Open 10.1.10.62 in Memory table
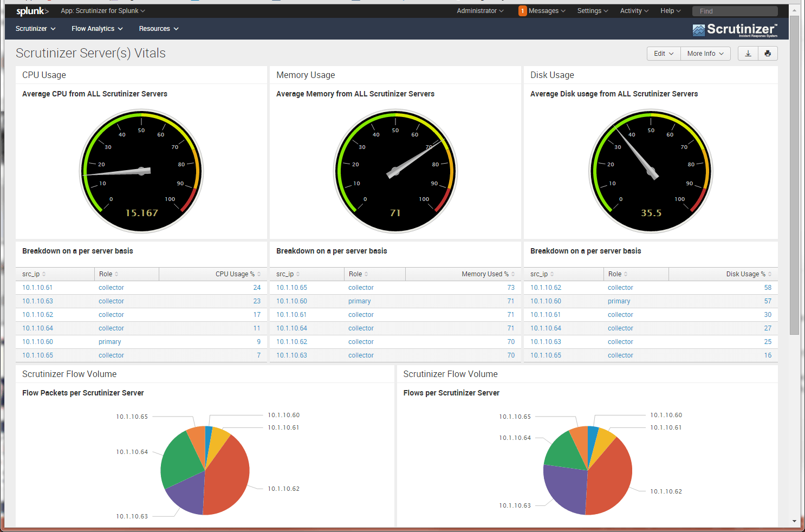Viewport: 805px width, 532px height. coord(291,342)
